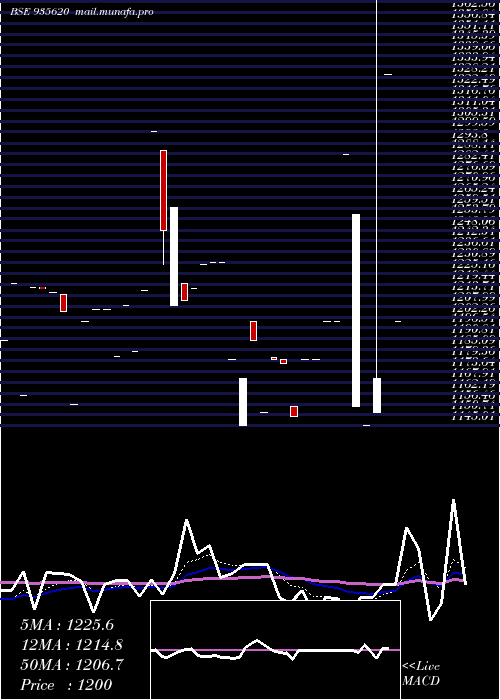Click the 50MA : 1206.7 reading
Viewport: 500px width, 700px height.
pyautogui.click(x=71, y=665)
